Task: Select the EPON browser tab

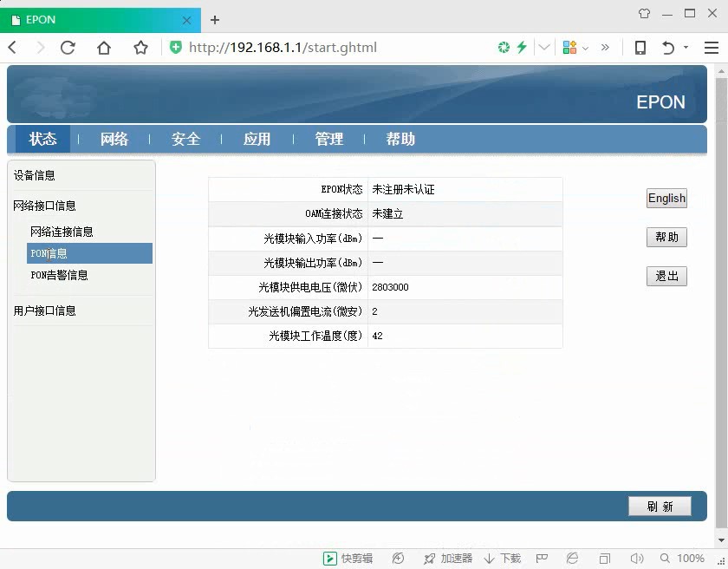Action: coord(101,20)
